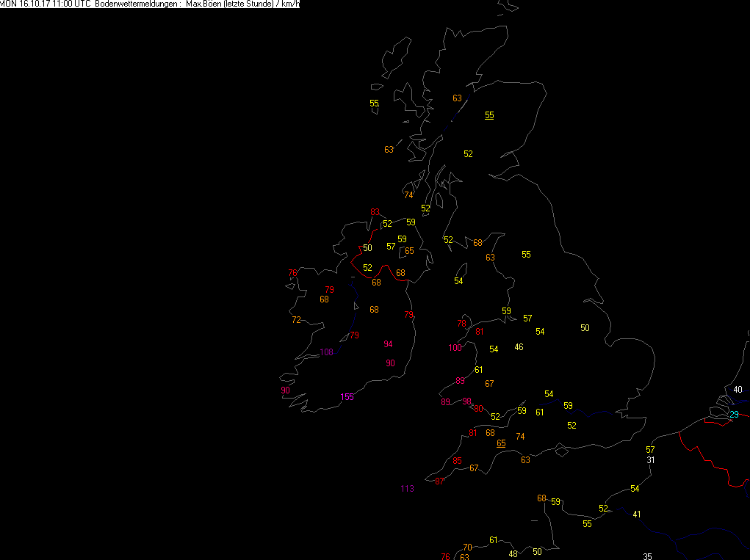Click the white 40 reading at right edge
The height and width of the screenshot is (560, 750).
tap(738, 390)
